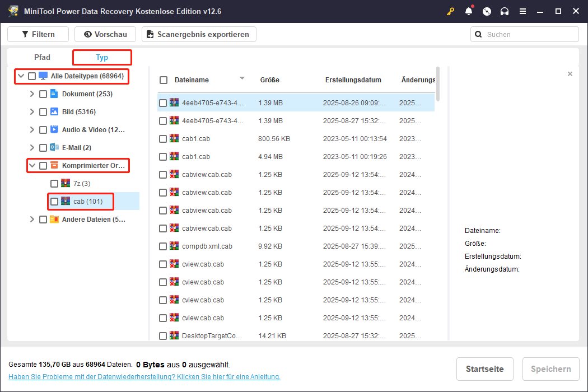Select the 7z (3) tree item
The image size is (588, 392).
[82, 184]
